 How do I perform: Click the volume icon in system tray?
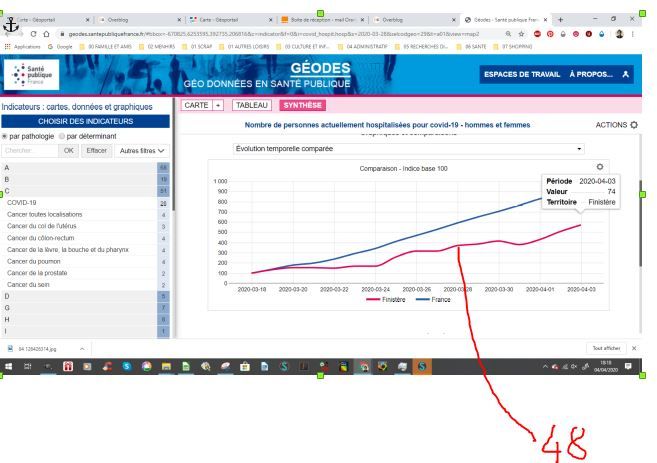(574, 367)
